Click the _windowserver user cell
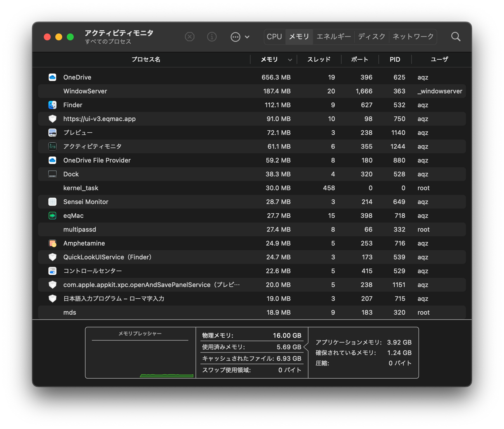Screen dimensions: 504x429 (440, 91)
